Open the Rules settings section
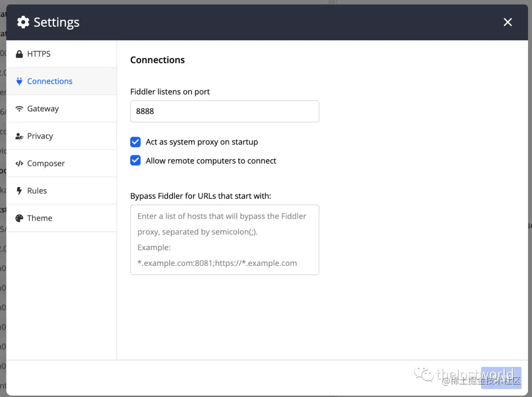 tap(37, 191)
